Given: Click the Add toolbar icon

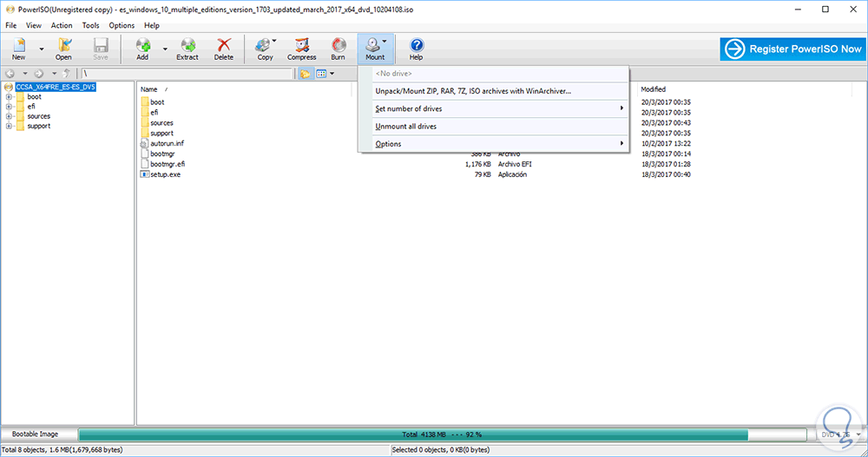Looking at the screenshot, I should coord(143,49).
